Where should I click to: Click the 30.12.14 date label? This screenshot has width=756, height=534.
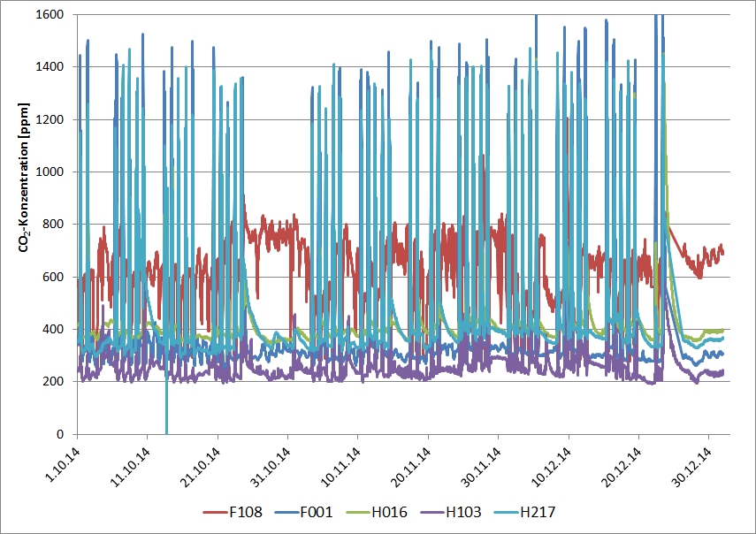click(691, 467)
